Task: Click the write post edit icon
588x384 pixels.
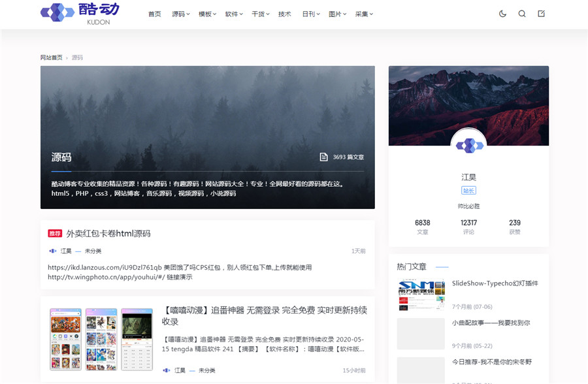Action: [541, 14]
